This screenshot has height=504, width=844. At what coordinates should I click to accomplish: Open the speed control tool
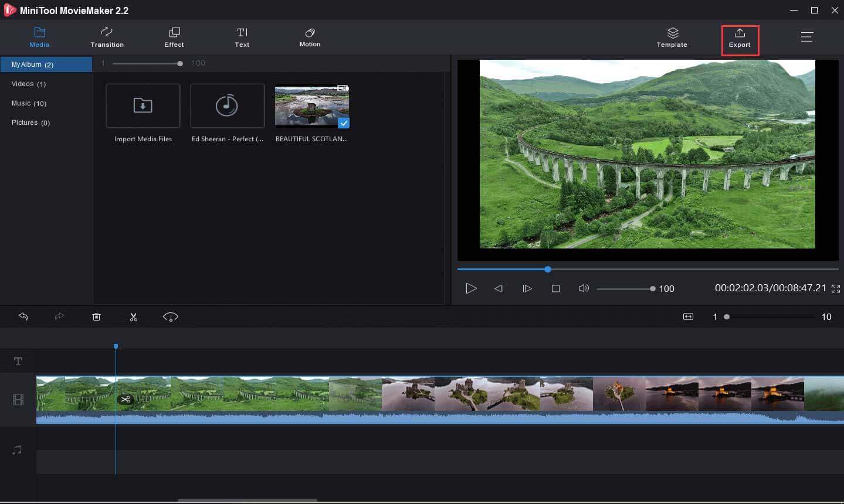point(171,316)
